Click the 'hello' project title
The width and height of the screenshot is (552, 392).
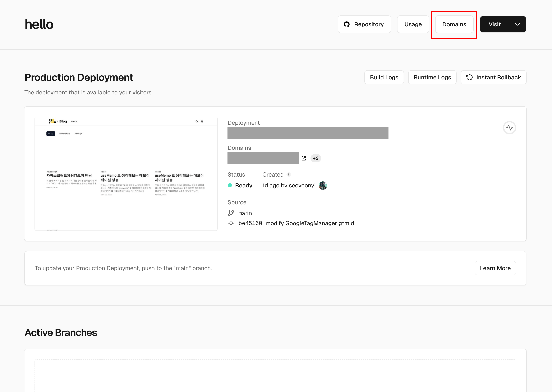(x=39, y=24)
